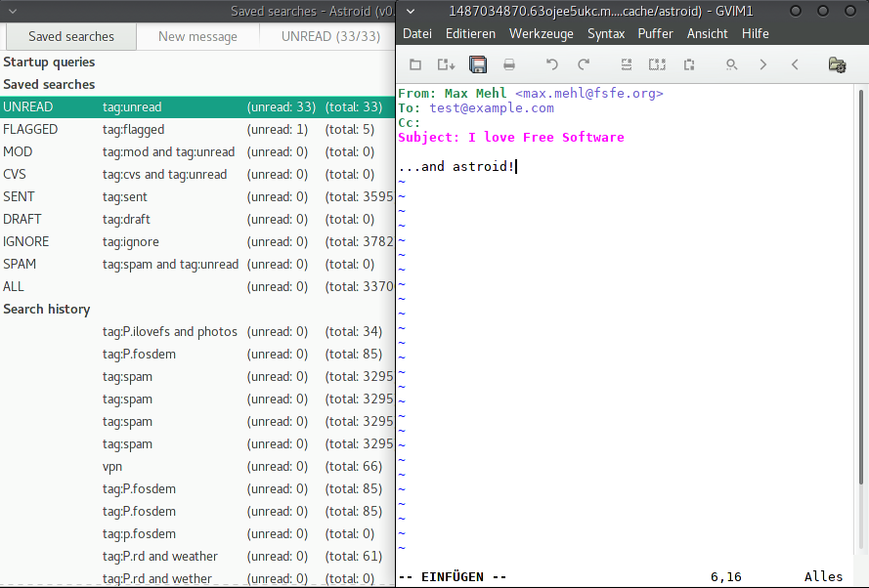Screen dimensions: 869x588
Task: Open the Werkzeuge menu
Action: pos(542,33)
